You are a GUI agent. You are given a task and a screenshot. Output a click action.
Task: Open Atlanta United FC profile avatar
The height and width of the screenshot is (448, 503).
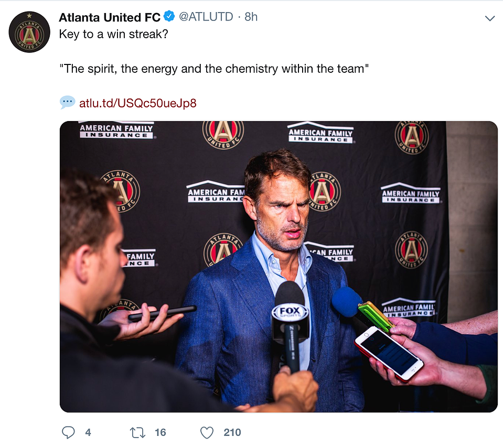coord(29,32)
